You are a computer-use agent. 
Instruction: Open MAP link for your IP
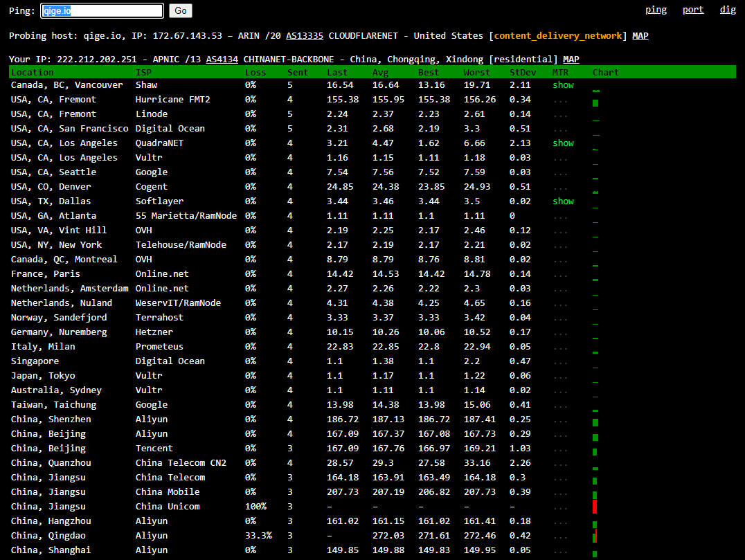click(x=571, y=60)
